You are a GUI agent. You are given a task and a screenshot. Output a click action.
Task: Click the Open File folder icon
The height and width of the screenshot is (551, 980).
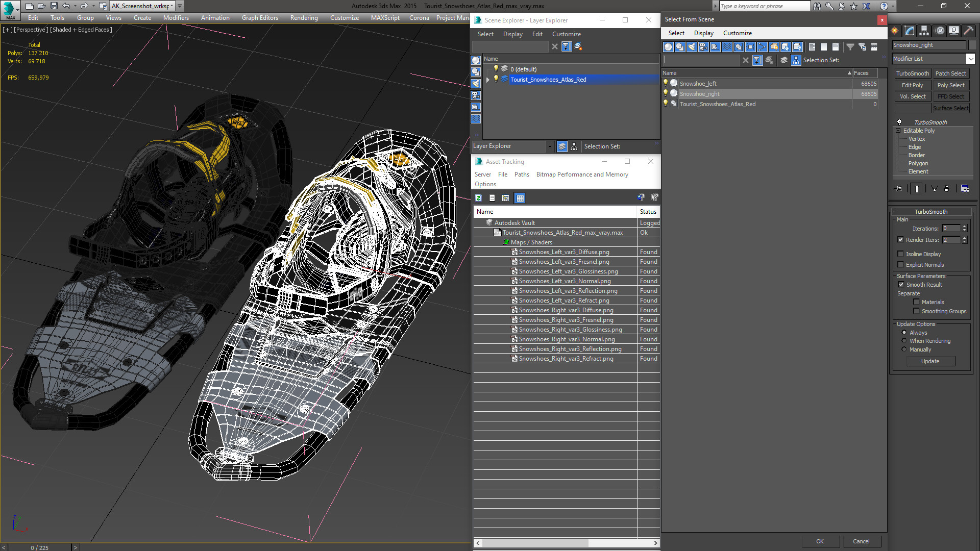click(41, 6)
